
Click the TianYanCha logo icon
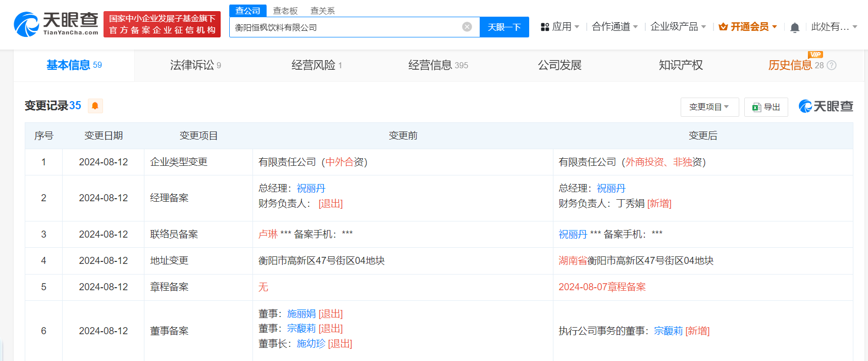pyautogui.click(x=26, y=24)
